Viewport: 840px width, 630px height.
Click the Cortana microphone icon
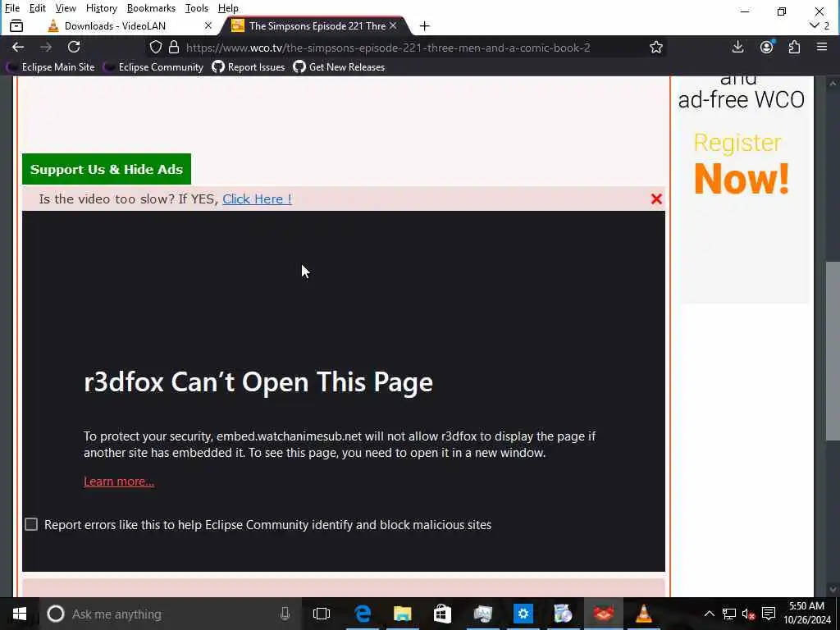click(x=285, y=614)
